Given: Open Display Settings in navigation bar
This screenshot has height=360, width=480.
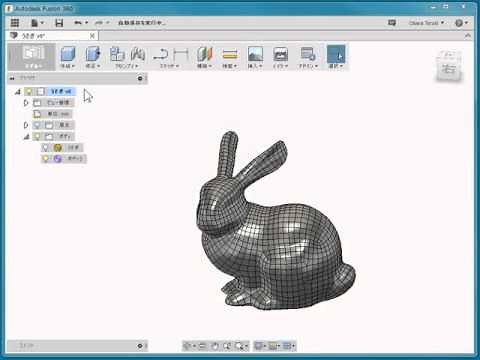Looking at the screenshot, I should click(x=258, y=346).
